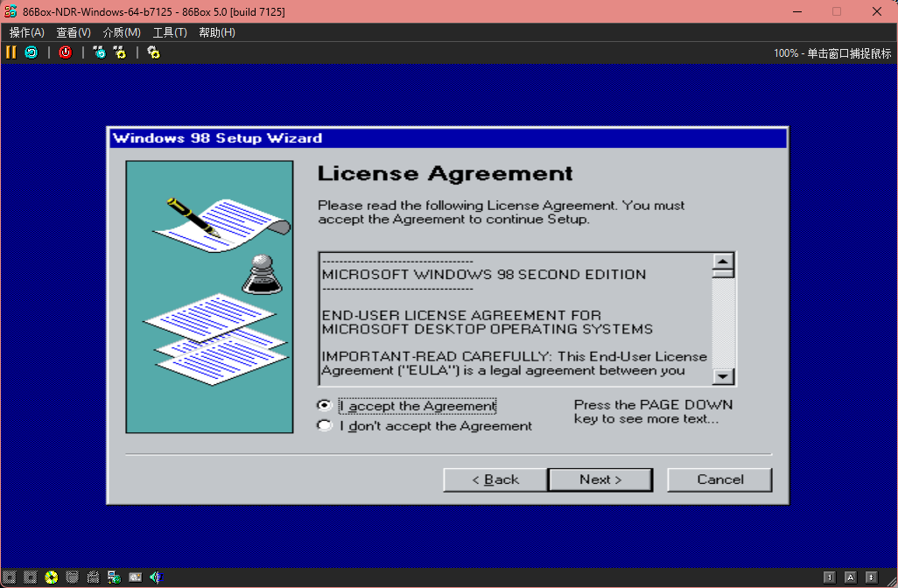This screenshot has width=898, height=588.
Task: Open the 帮助(H) menu
Action: 217,32
